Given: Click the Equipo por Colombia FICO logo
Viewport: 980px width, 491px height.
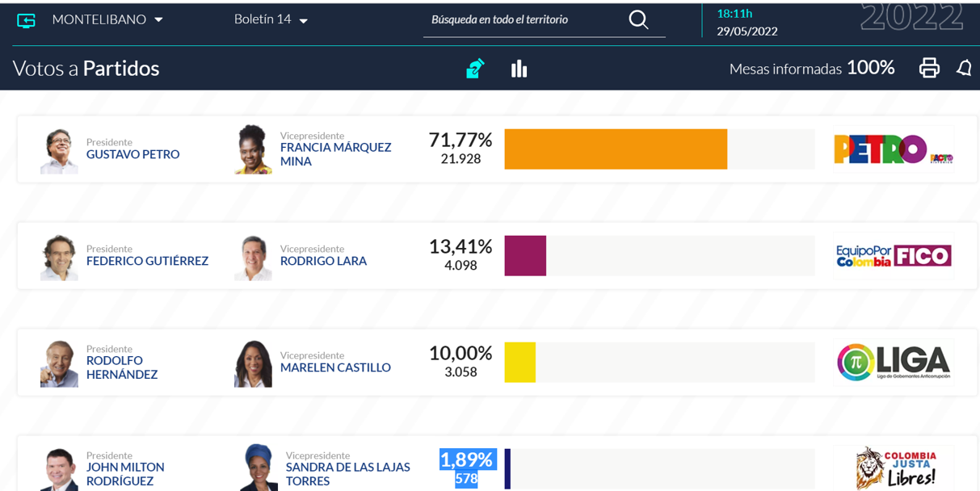Looking at the screenshot, I should [894, 256].
